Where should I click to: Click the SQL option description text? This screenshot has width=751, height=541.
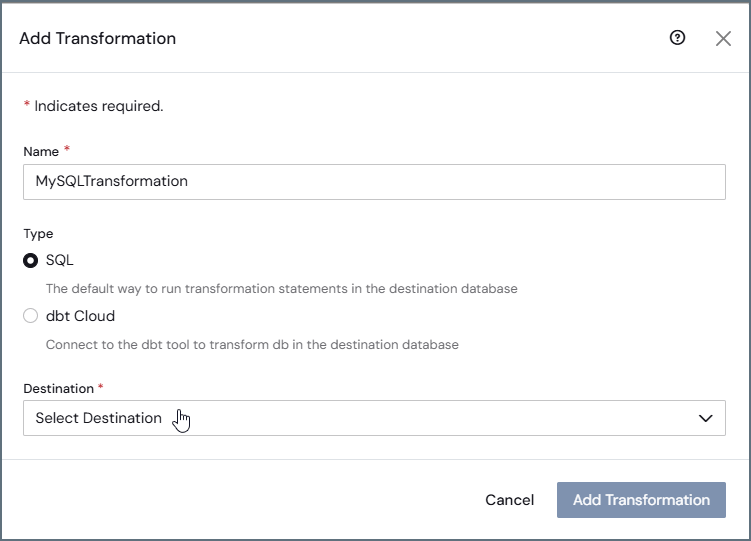[282, 289]
